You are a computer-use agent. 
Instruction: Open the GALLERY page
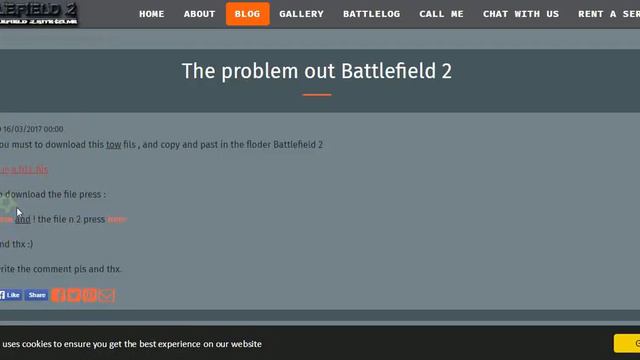[301, 14]
